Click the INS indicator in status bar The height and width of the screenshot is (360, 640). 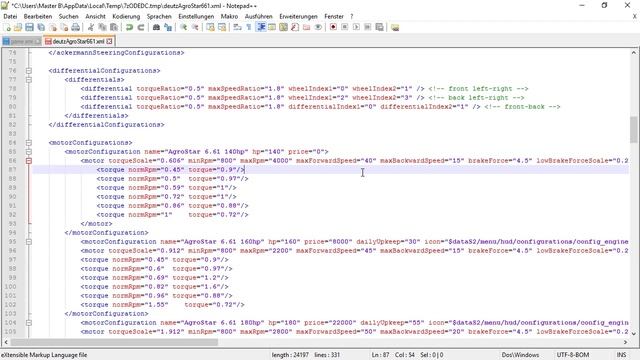click(621, 355)
